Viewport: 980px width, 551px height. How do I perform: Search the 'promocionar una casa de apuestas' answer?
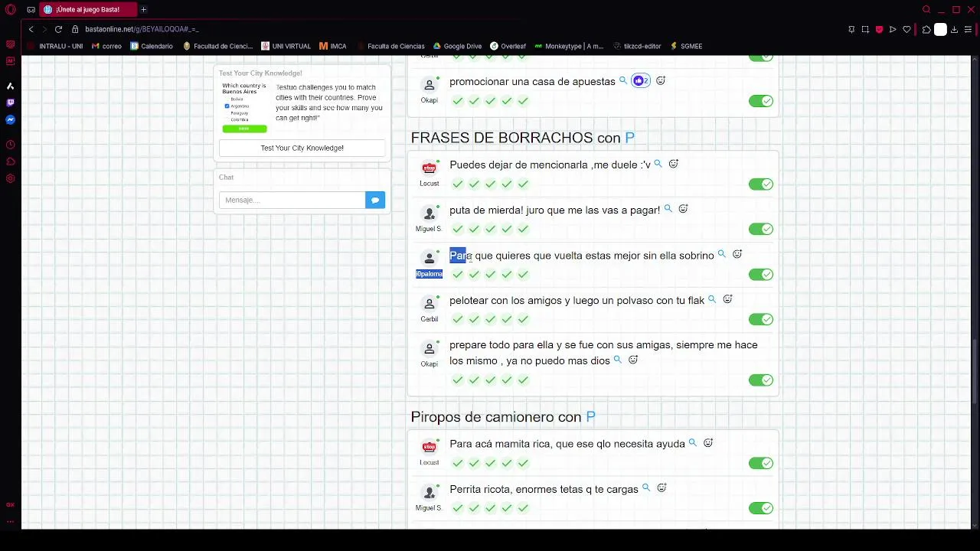(623, 80)
